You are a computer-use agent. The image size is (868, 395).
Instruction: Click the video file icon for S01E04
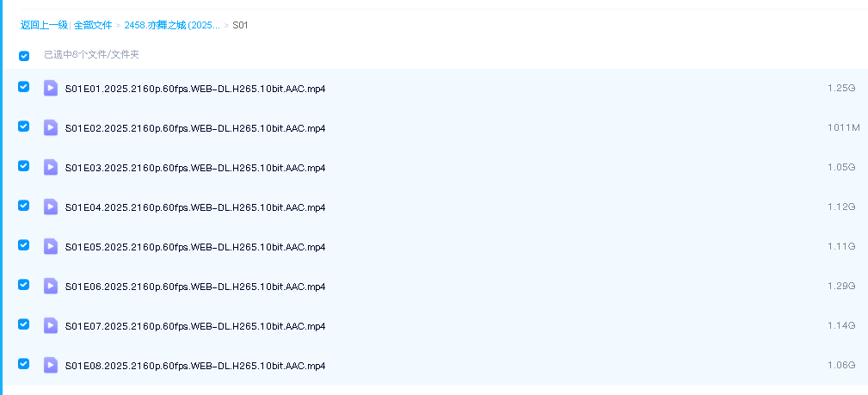coord(51,207)
